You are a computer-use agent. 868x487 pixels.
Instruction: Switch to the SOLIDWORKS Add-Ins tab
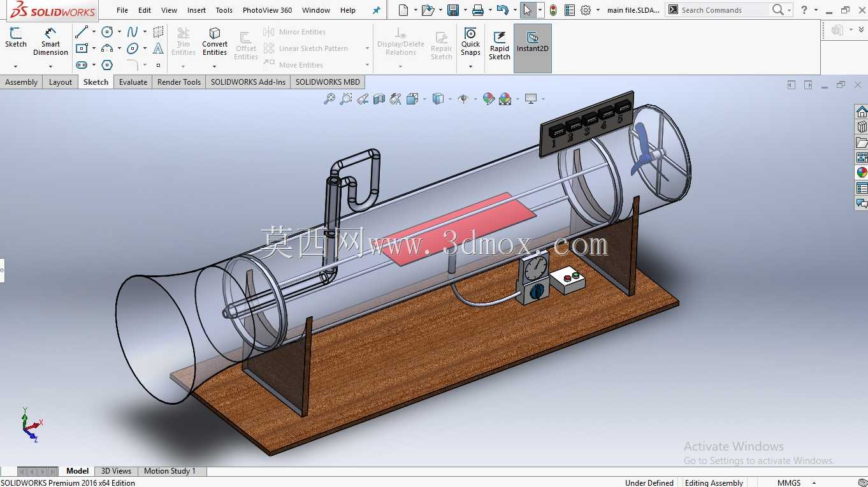coord(248,82)
